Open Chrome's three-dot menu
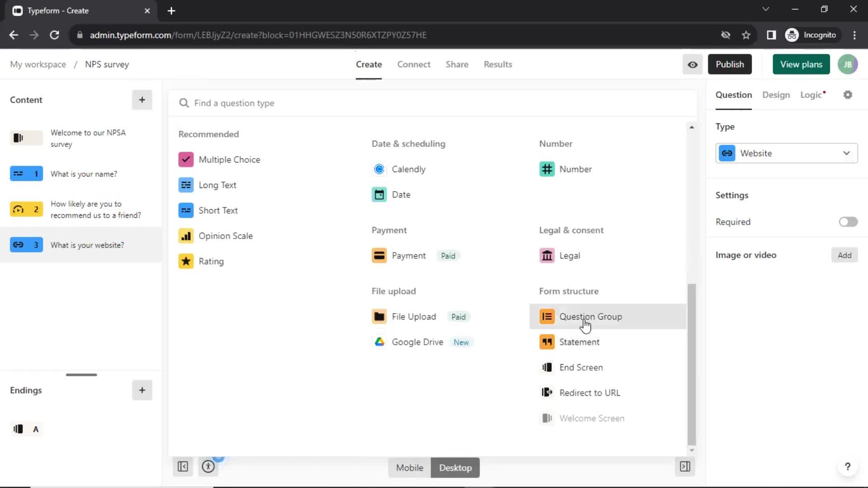The image size is (868, 488). click(x=854, y=35)
